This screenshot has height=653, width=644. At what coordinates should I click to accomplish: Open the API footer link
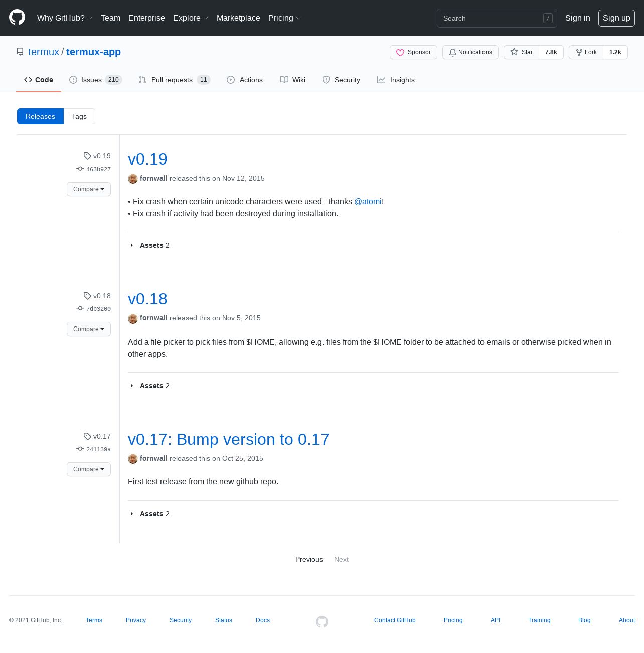click(495, 620)
